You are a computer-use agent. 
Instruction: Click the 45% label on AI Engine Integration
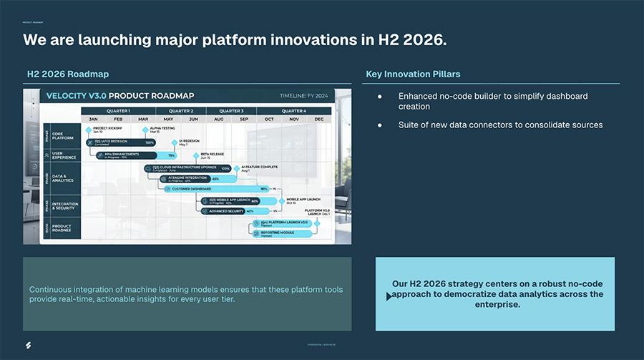click(215, 179)
